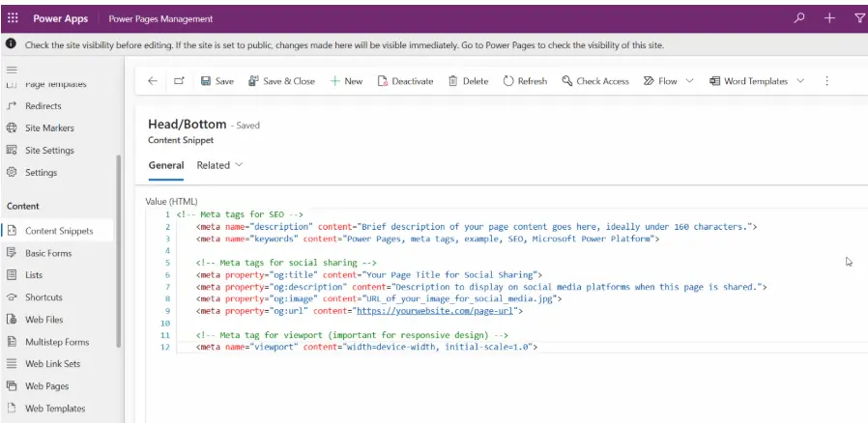Image resolution: width=868 pixels, height=423 pixels.
Task: Click Save & Close in command bar
Action: [x=282, y=81]
